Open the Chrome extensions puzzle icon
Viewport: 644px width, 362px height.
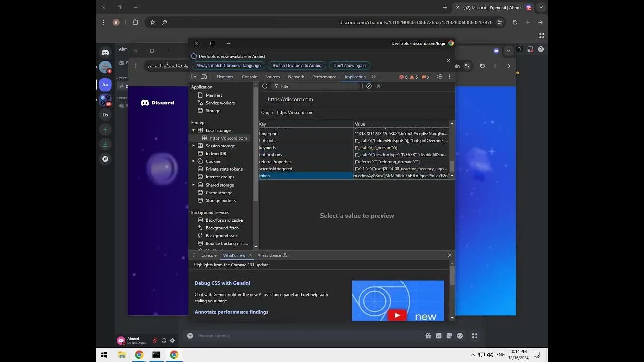[x=135, y=22]
